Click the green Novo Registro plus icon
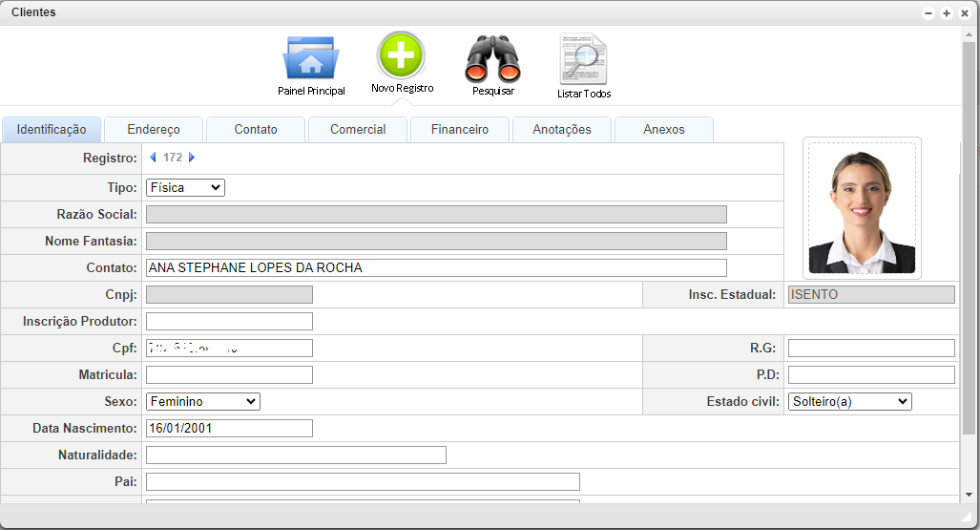The width and height of the screenshot is (980, 530). (401, 55)
